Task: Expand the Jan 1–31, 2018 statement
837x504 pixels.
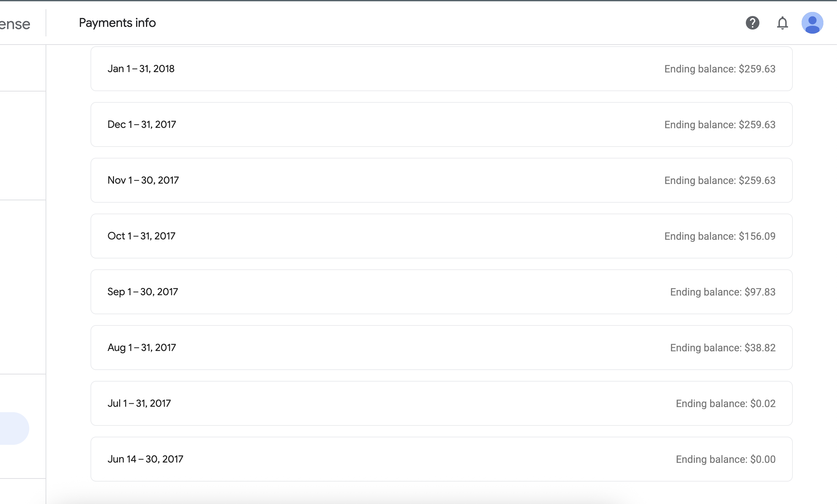Action: point(441,69)
